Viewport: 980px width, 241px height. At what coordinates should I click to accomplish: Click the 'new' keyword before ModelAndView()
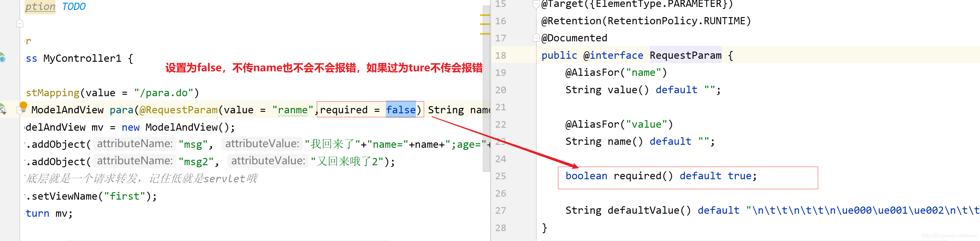130,127
